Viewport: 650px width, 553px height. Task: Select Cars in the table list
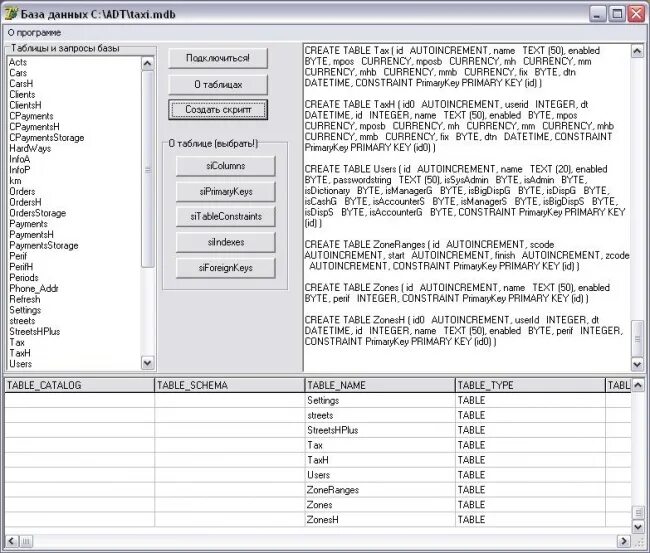coord(18,73)
